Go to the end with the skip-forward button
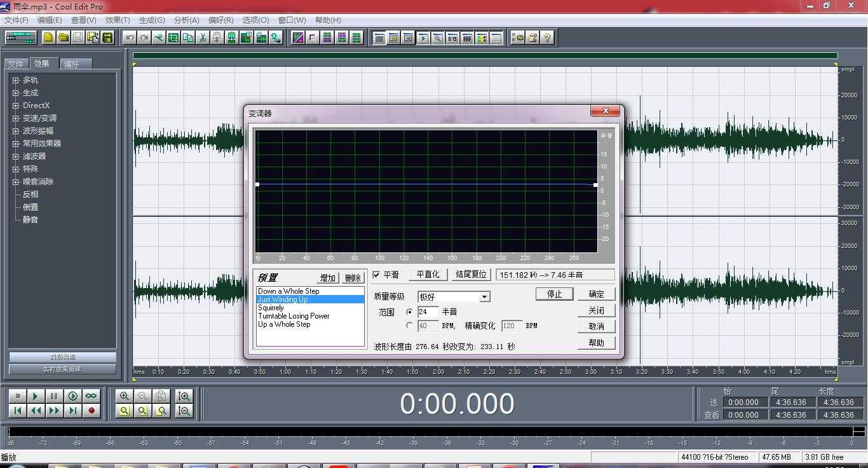The height and width of the screenshot is (468, 868). pos(72,411)
